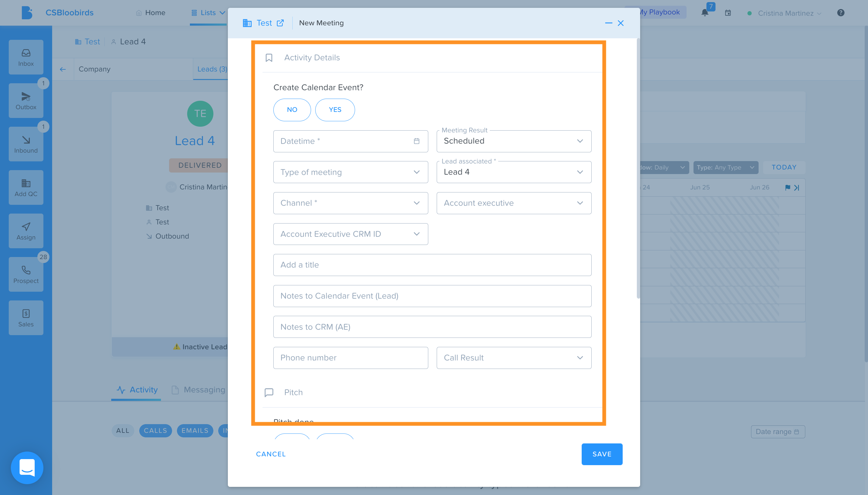Click the CANCEL button
868x495 pixels.
271,454
